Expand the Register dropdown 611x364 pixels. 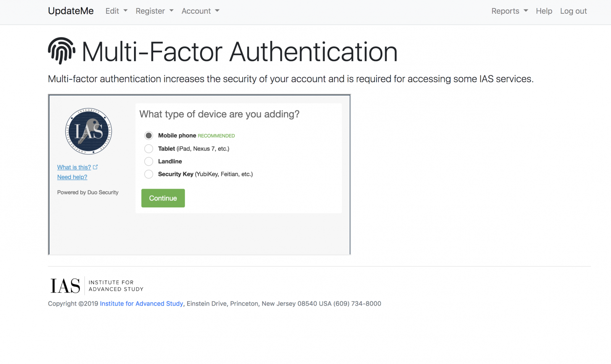pyautogui.click(x=154, y=11)
